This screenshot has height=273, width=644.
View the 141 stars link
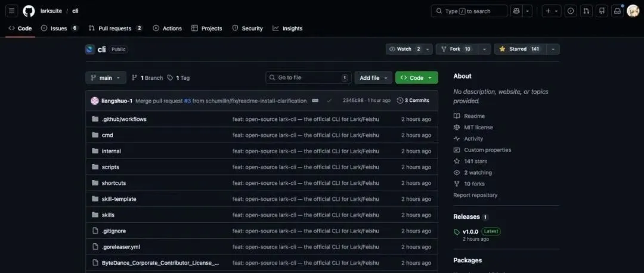470,162
